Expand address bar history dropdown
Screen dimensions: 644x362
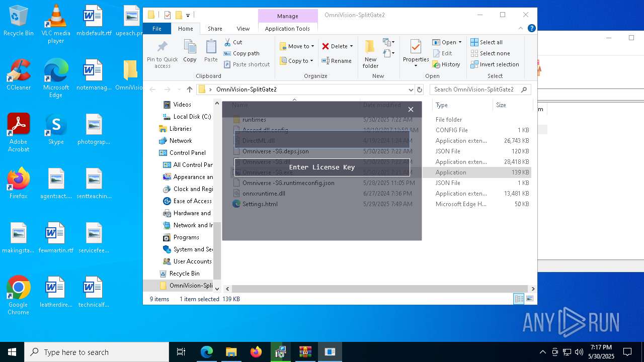411,89
